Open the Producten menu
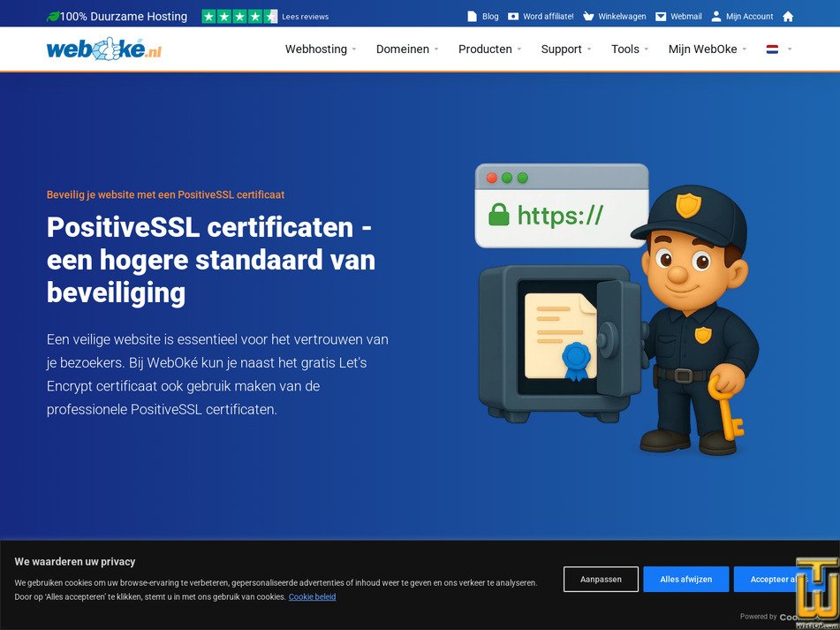 pyautogui.click(x=485, y=49)
